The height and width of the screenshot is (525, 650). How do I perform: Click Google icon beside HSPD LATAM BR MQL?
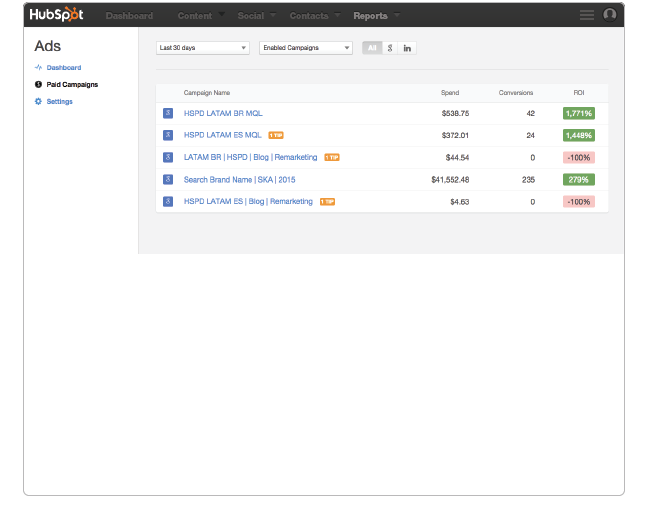click(168, 113)
